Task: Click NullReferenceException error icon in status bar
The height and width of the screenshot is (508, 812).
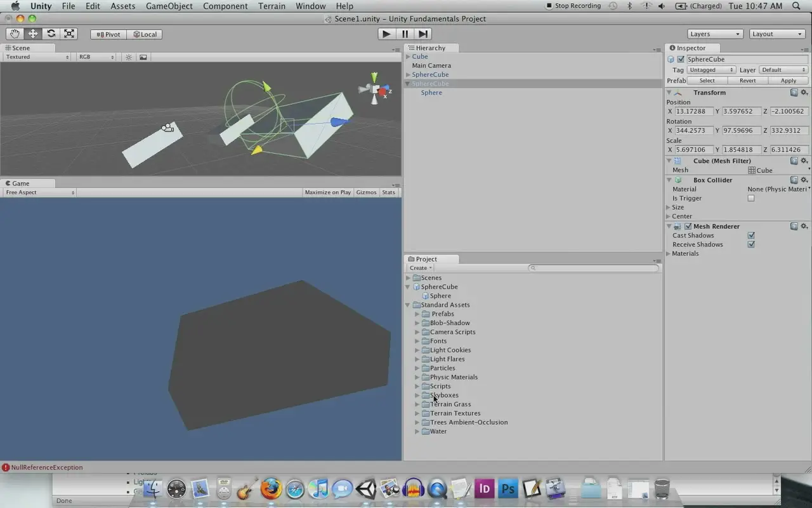Action: [6, 467]
